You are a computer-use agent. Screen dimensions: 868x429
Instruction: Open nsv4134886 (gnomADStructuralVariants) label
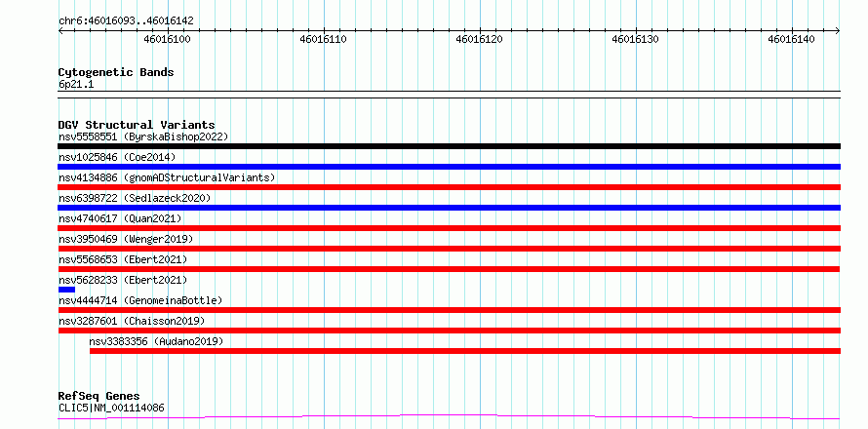(167, 177)
